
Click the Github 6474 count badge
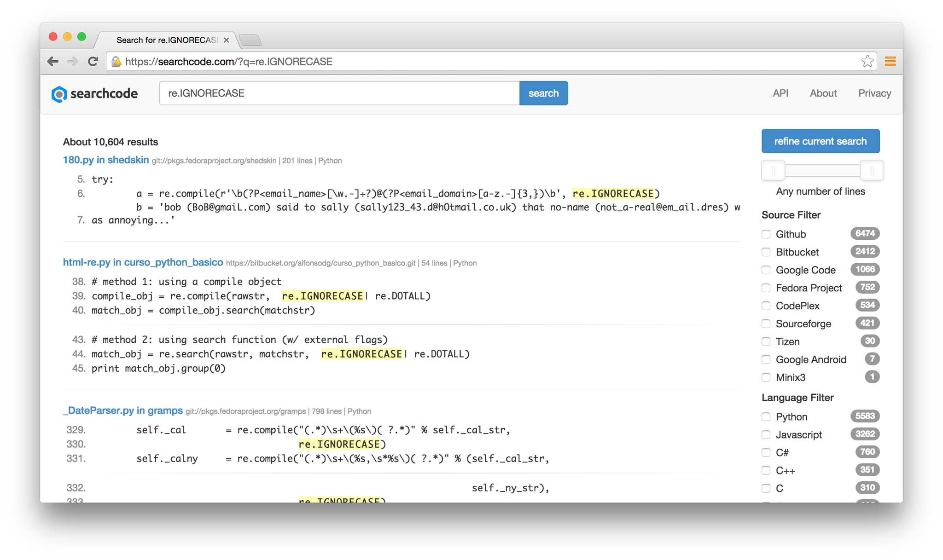click(865, 233)
